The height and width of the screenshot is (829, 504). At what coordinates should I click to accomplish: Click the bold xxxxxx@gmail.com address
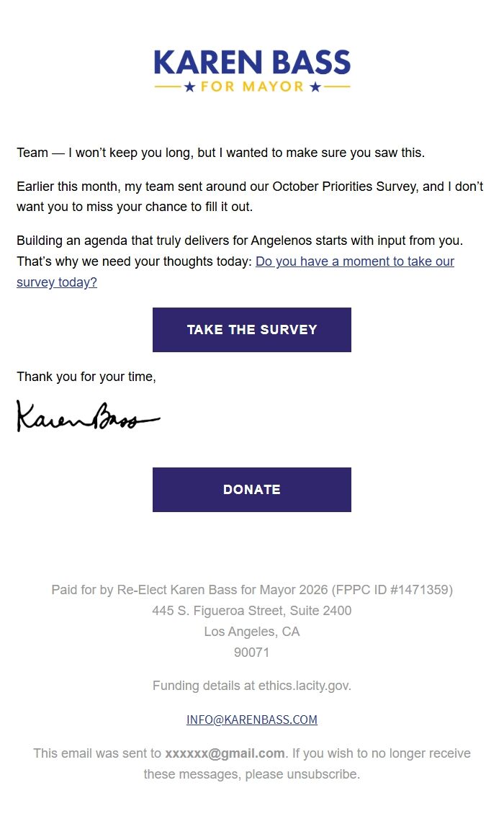[225, 753]
